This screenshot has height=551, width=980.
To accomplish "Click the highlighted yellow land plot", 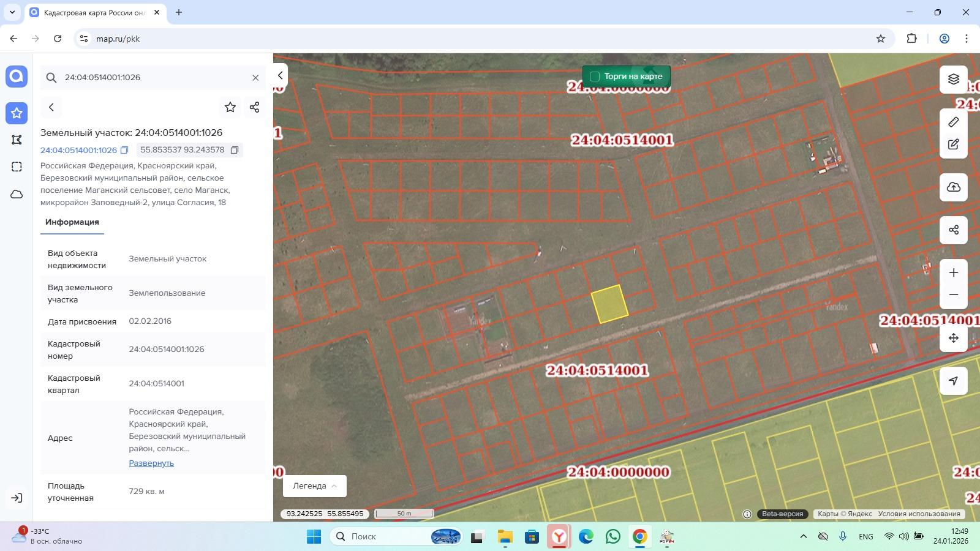I will (609, 304).
